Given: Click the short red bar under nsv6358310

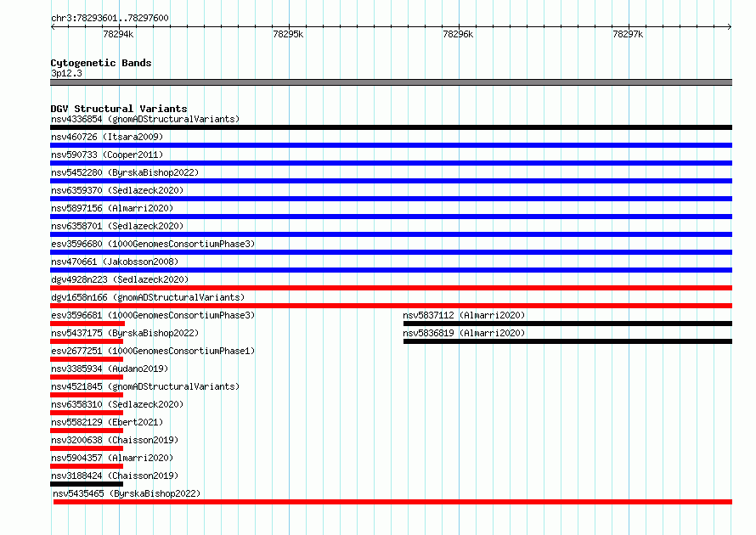Looking at the screenshot, I should pos(87,413).
